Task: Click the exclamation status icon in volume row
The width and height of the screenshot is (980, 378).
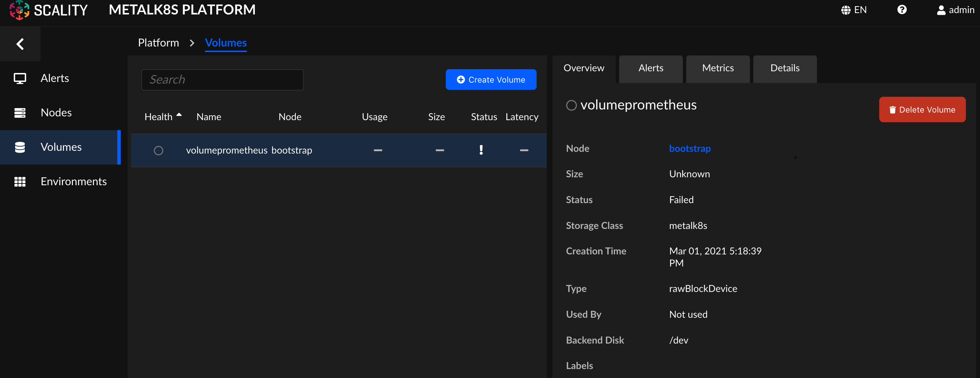Action: coord(481,150)
